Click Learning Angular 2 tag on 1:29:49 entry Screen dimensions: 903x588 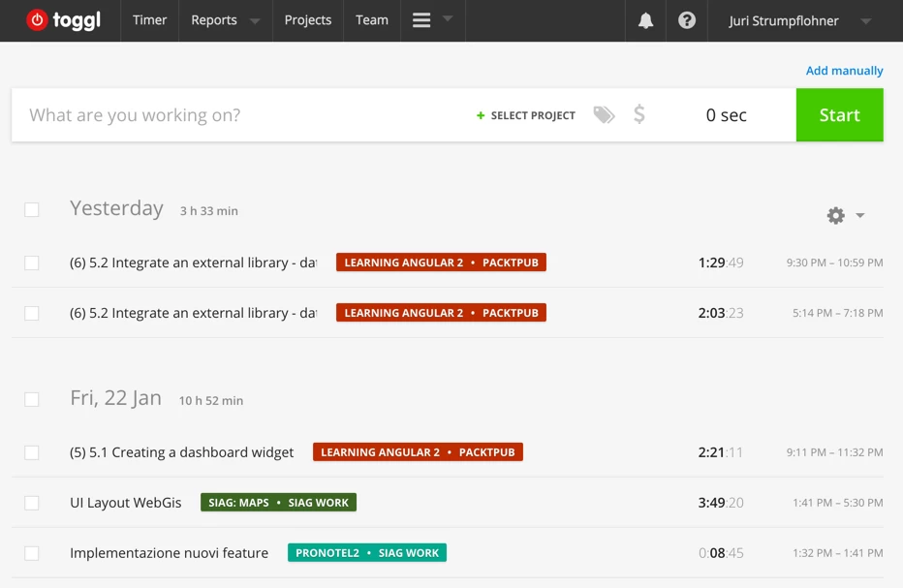click(441, 263)
